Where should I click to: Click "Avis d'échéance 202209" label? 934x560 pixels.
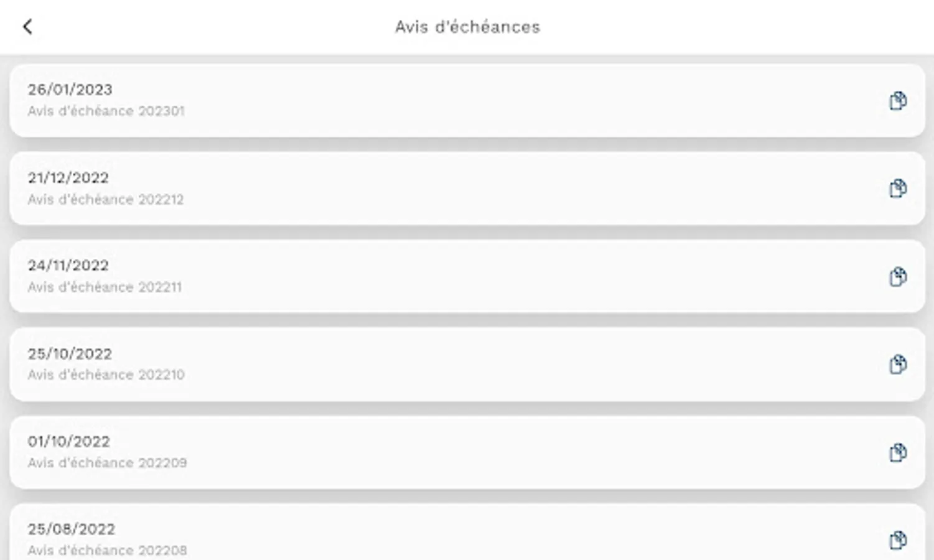107,463
